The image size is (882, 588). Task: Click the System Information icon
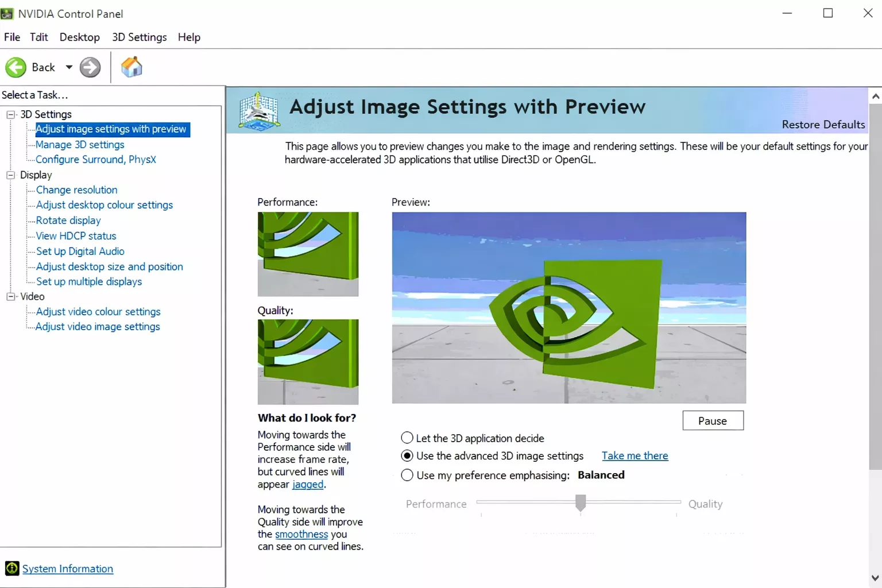tap(12, 568)
